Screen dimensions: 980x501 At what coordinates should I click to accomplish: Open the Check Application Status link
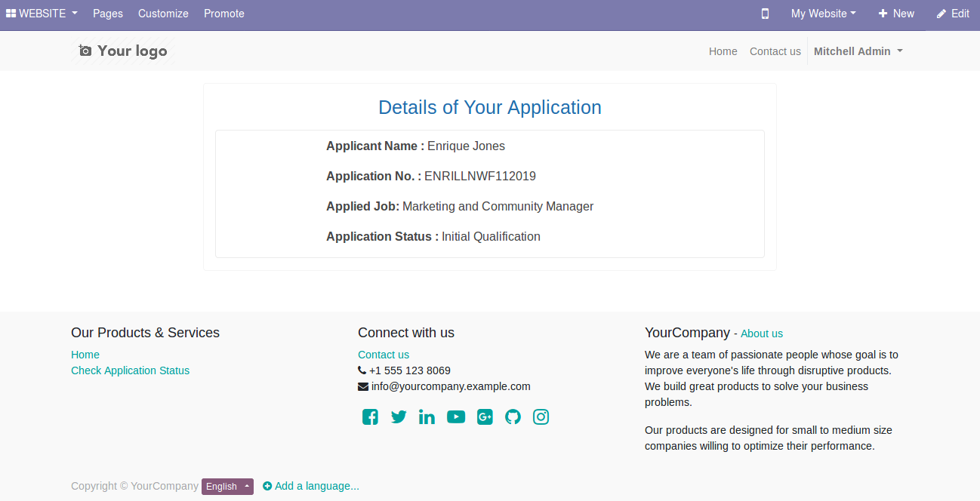(x=130, y=370)
